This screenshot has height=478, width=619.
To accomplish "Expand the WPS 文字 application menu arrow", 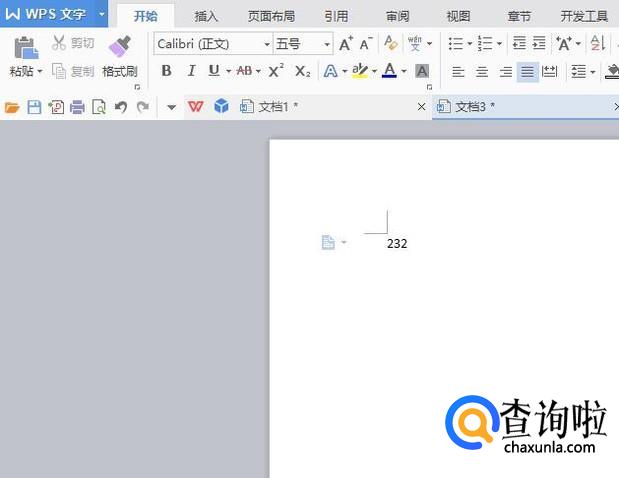I will pyautogui.click(x=101, y=14).
